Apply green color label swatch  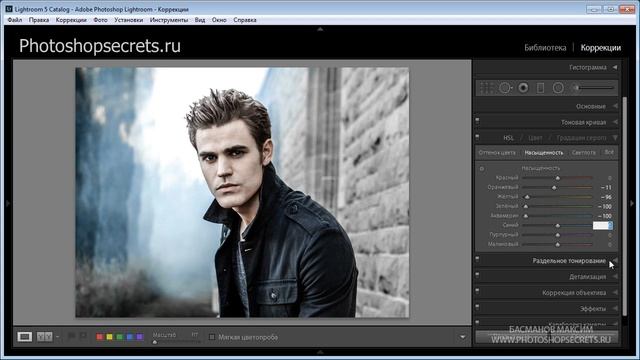[120, 337]
